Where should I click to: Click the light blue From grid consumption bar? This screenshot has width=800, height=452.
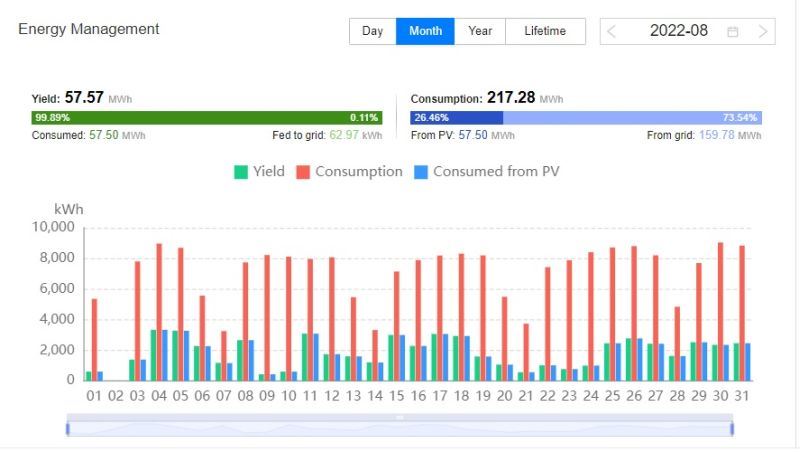point(630,117)
